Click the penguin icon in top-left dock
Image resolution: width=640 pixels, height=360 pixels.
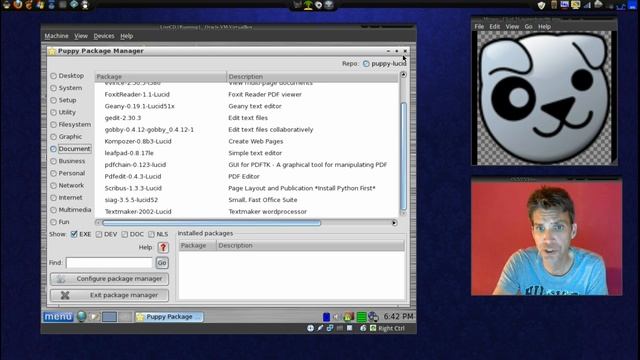[x=7, y=5]
